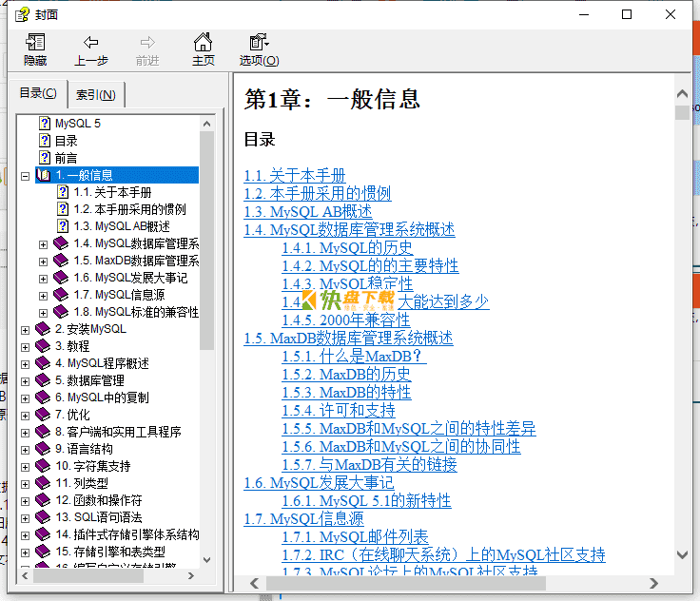Click the tree panel vertical scrollbar thumb
This screenshot has width=700, height=601.
click(206, 241)
